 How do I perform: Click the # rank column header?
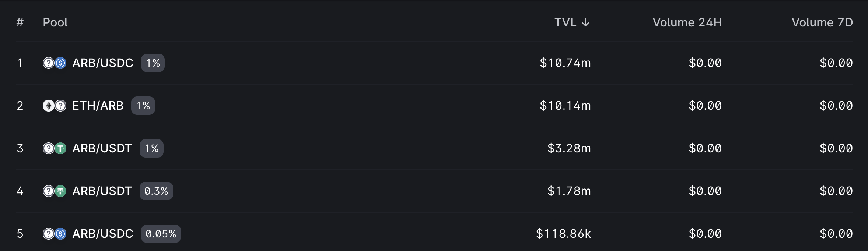(x=20, y=22)
